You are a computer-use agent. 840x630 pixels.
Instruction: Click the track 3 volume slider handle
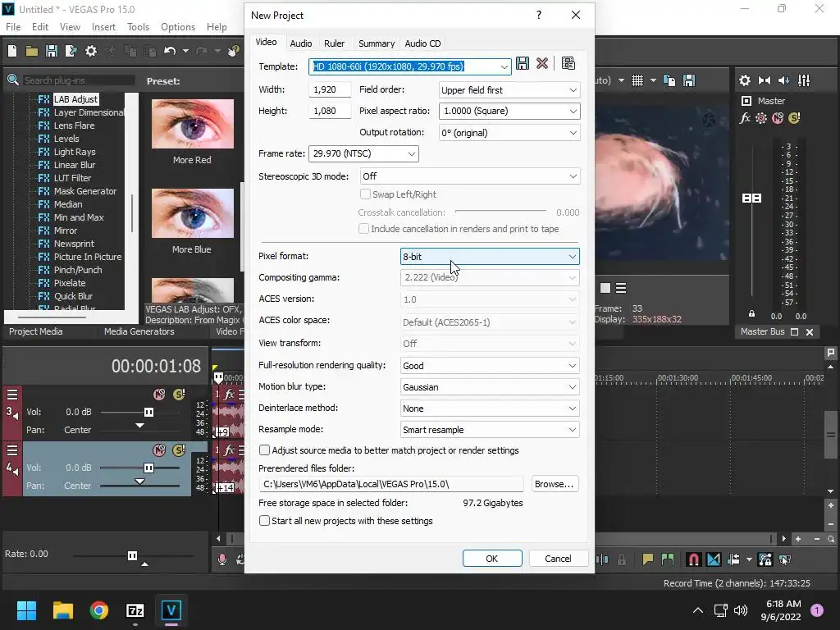(x=149, y=412)
